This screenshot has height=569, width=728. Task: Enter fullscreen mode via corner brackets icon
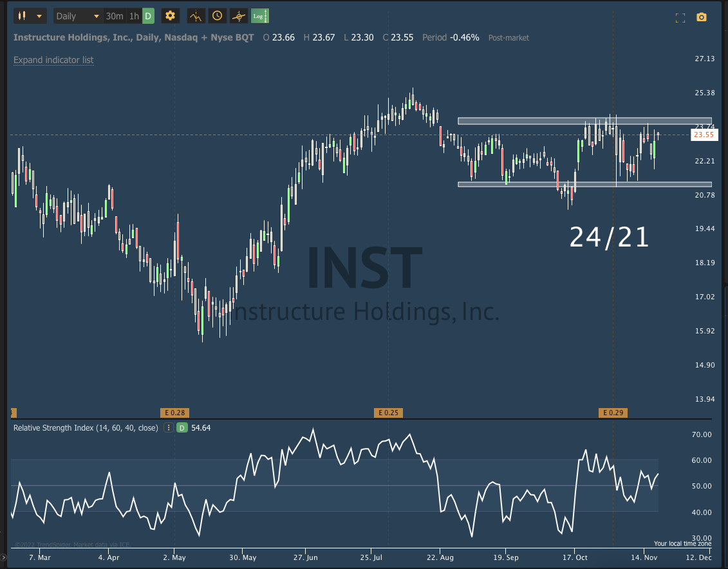pos(680,18)
